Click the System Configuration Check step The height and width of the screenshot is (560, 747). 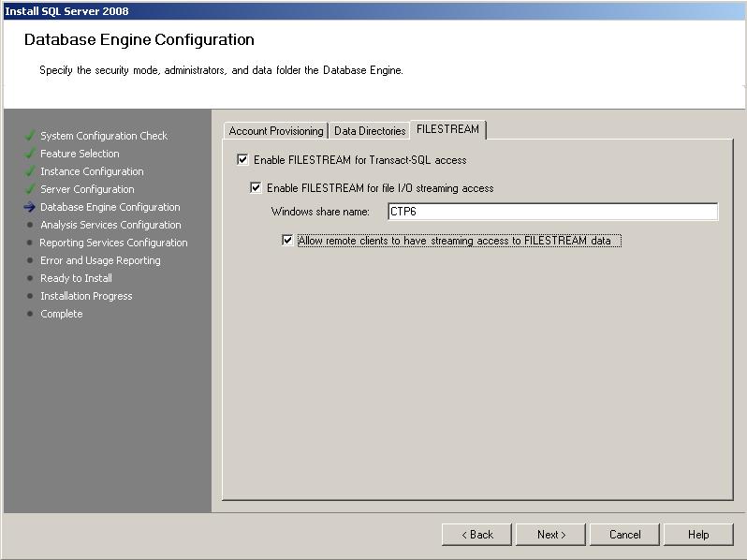(x=104, y=136)
